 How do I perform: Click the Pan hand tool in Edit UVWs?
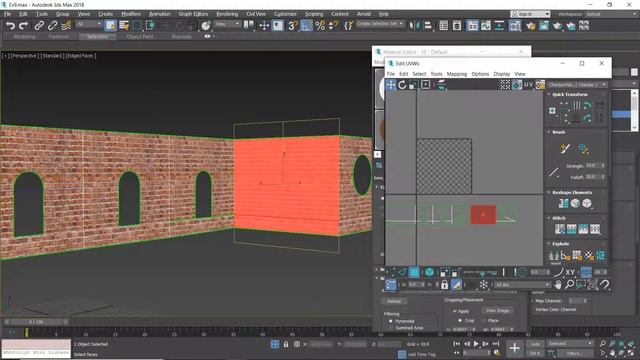(x=558, y=284)
